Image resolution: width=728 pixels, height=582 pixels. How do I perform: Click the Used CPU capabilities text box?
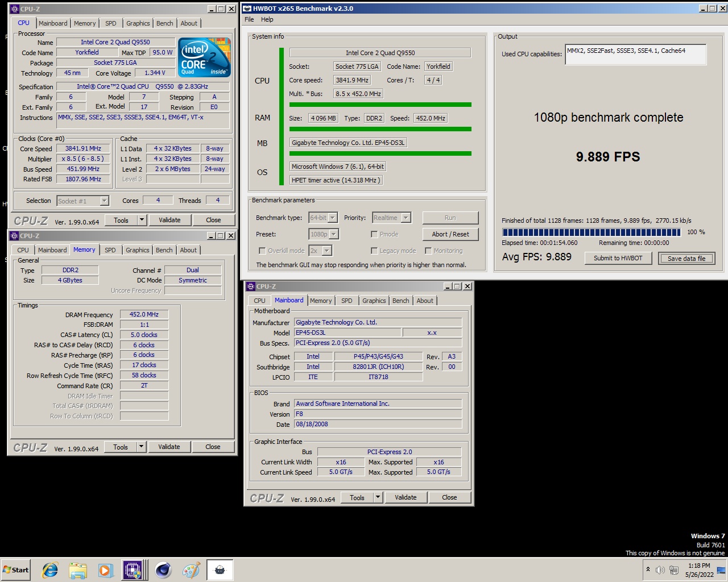pyautogui.click(x=635, y=55)
